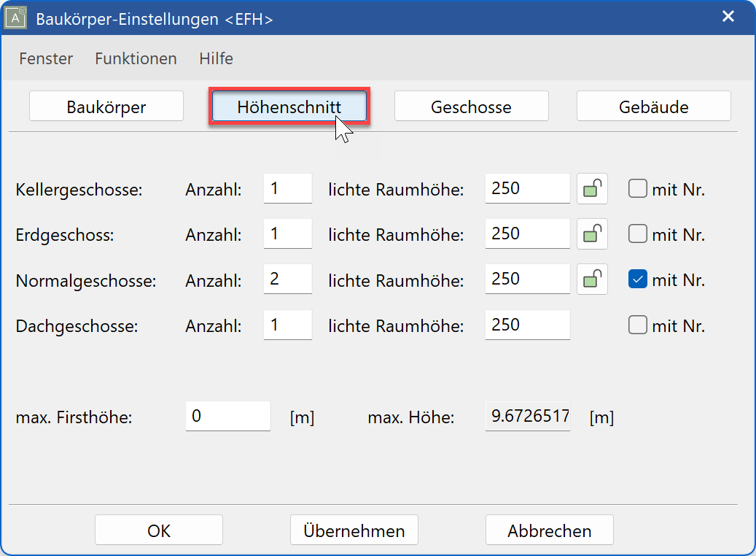The height and width of the screenshot is (556, 756).
Task: Click the max. Firsthöhe input field
Action: coord(227,415)
